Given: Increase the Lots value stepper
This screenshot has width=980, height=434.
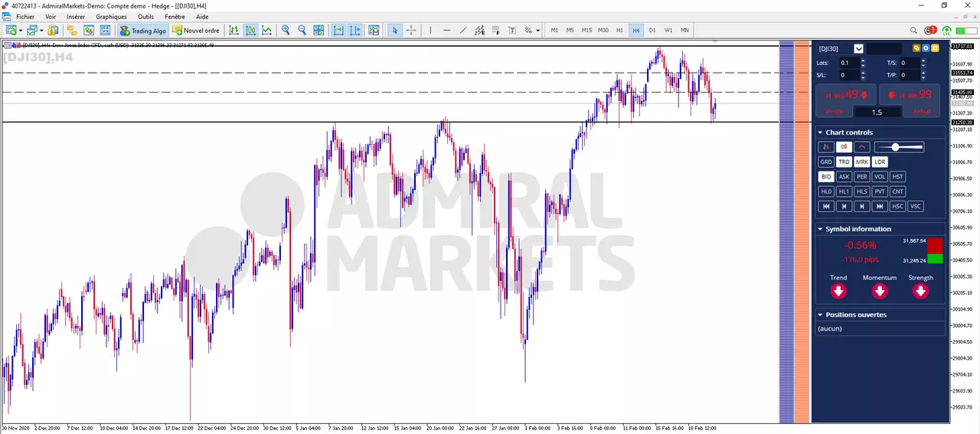Looking at the screenshot, I should click(x=863, y=60).
